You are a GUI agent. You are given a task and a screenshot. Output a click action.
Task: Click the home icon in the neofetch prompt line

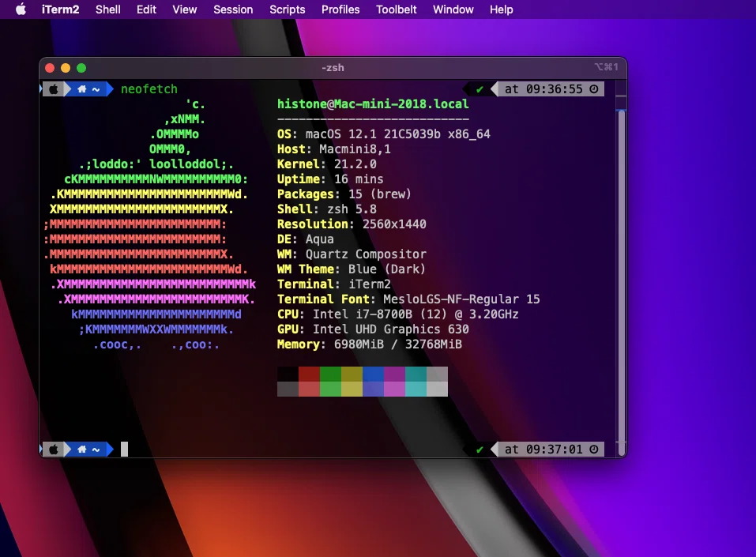82,89
